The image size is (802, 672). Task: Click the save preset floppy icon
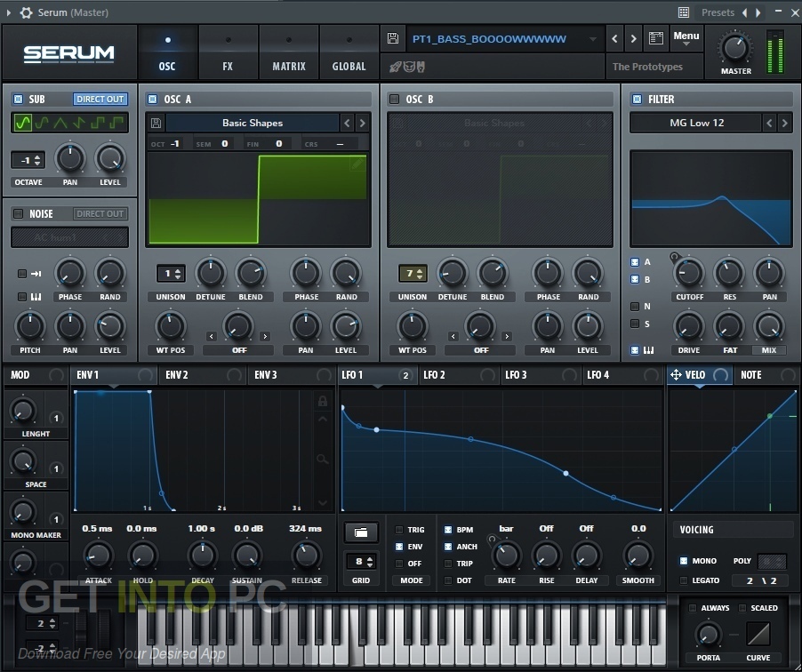(393, 38)
